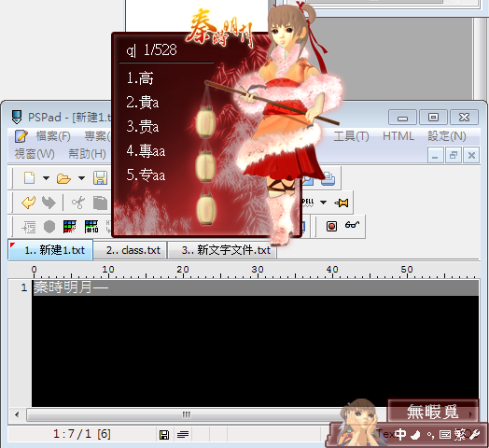Open the 檔案(F) menu

pos(53,136)
